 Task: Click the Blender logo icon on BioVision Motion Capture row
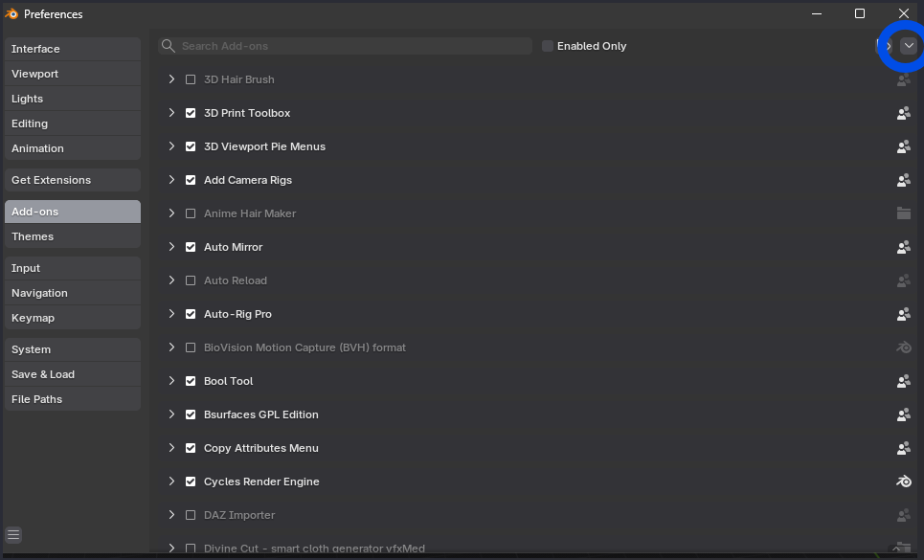pos(903,347)
